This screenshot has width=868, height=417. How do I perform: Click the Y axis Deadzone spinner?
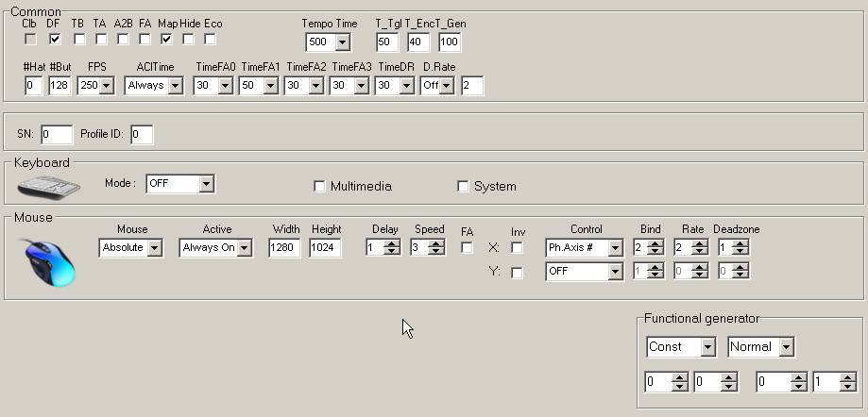click(x=734, y=271)
